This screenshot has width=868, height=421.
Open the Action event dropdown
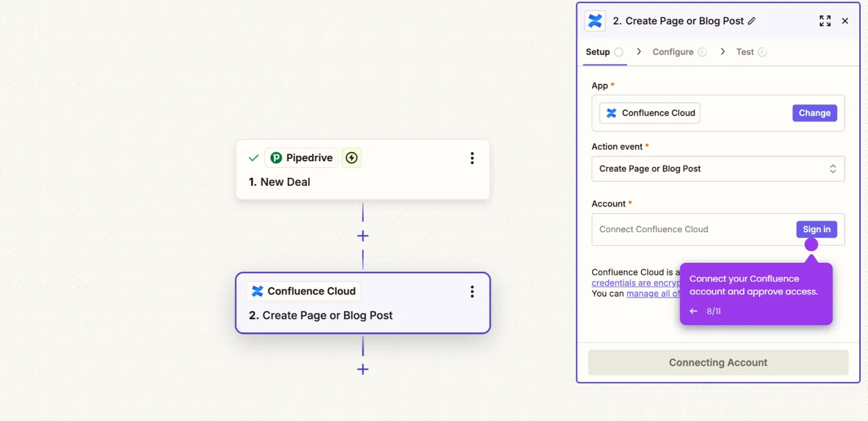coord(718,169)
